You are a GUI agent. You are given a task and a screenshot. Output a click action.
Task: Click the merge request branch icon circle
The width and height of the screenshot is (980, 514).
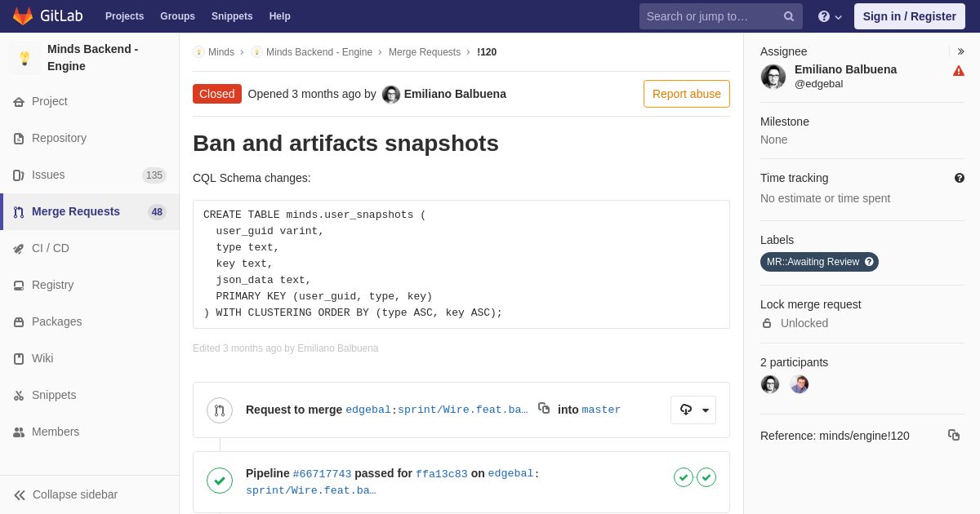pyautogui.click(x=220, y=410)
